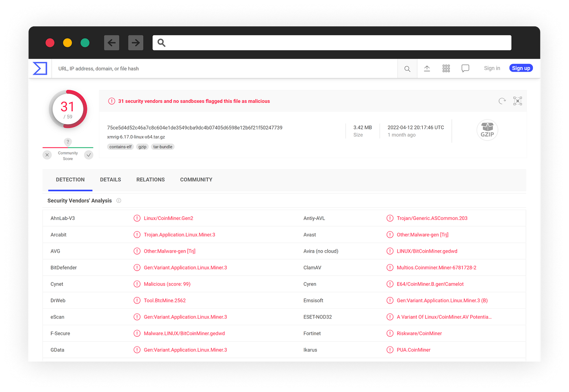Click the 2022-04-12 20:17:46 UTC timestamp
This screenshot has height=392, width=569.
[x=416, y=128]
